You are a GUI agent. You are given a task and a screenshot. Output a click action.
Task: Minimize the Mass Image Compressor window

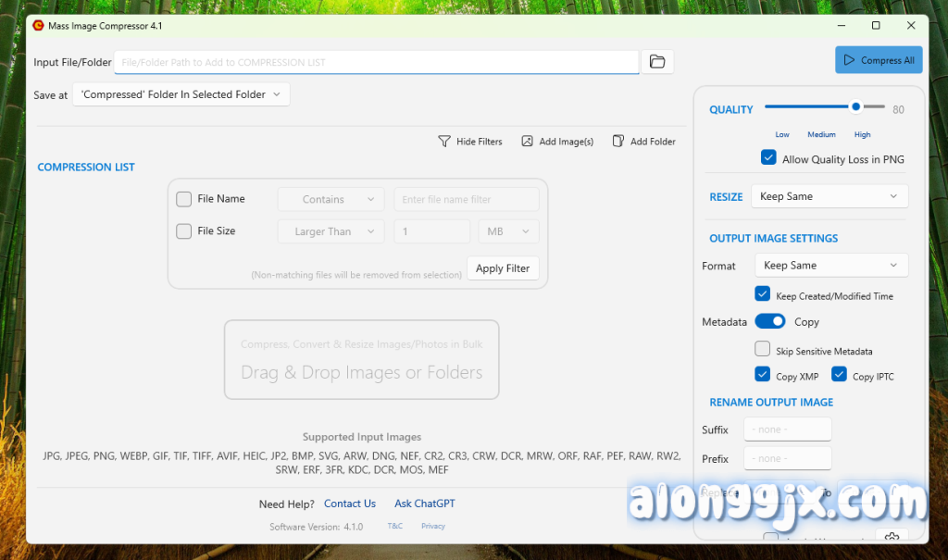841,26
